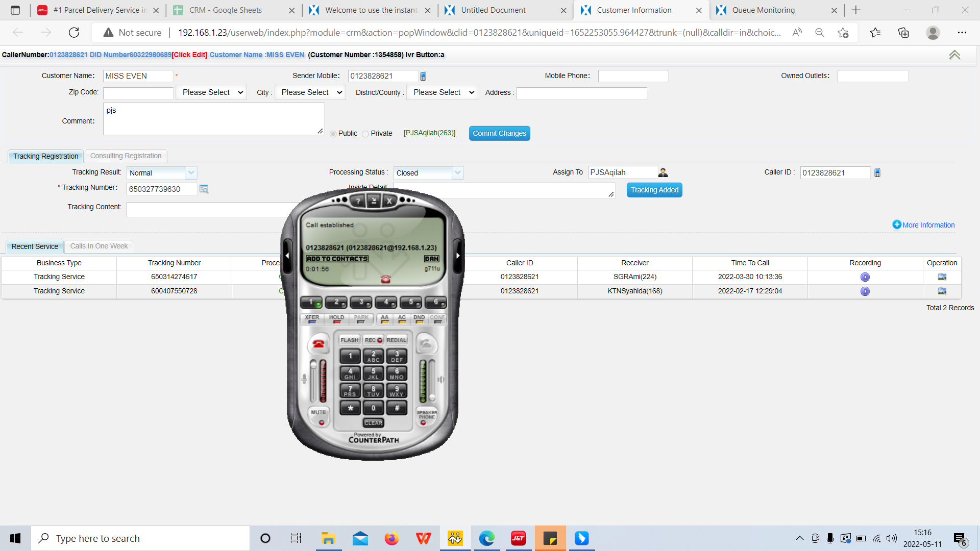980x551 pixels.
Task: Click the softphone help question-mark icon
Action: click(358, 201)
